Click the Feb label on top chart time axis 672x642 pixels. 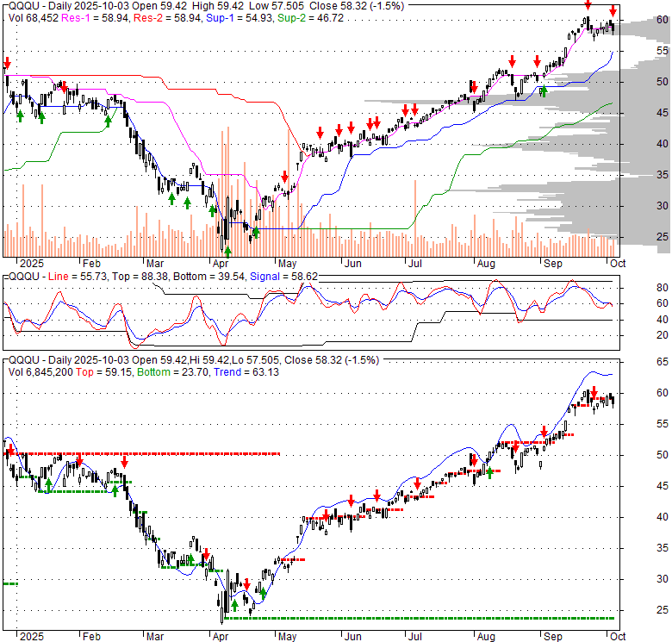tap(91, 263)
